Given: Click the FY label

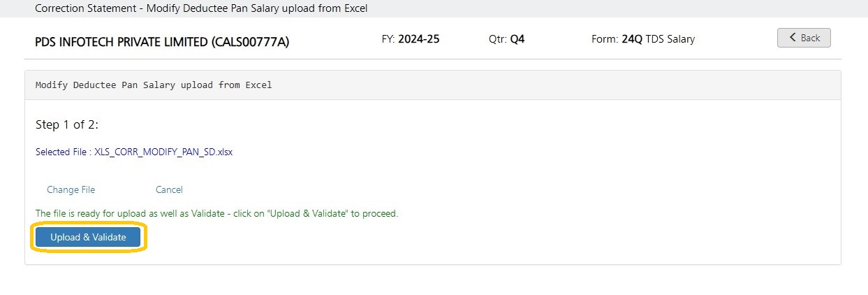Looking at the screenshot, I should pos(388,39).
